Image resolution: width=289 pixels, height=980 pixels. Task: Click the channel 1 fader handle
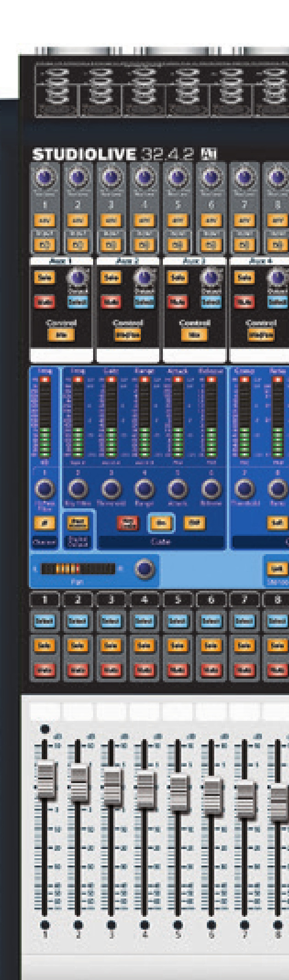click(x=46, y=779)
